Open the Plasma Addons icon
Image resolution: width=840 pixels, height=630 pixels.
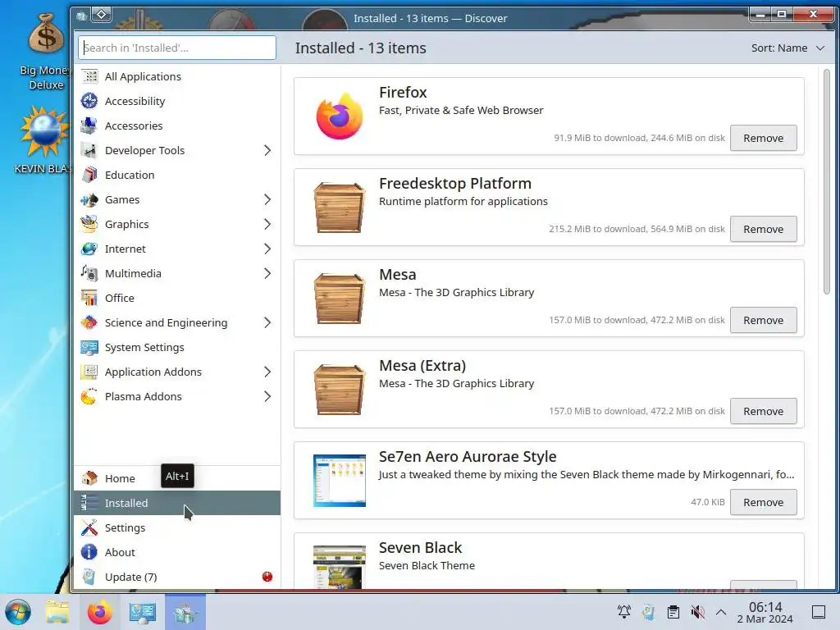click(x=89, y=397)
